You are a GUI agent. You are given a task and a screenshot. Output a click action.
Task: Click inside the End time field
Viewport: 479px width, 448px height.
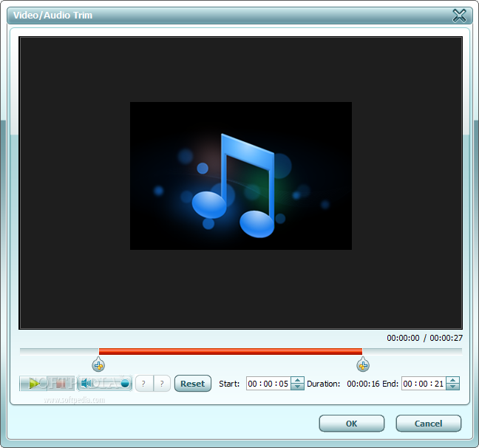(x=424, y=384)
